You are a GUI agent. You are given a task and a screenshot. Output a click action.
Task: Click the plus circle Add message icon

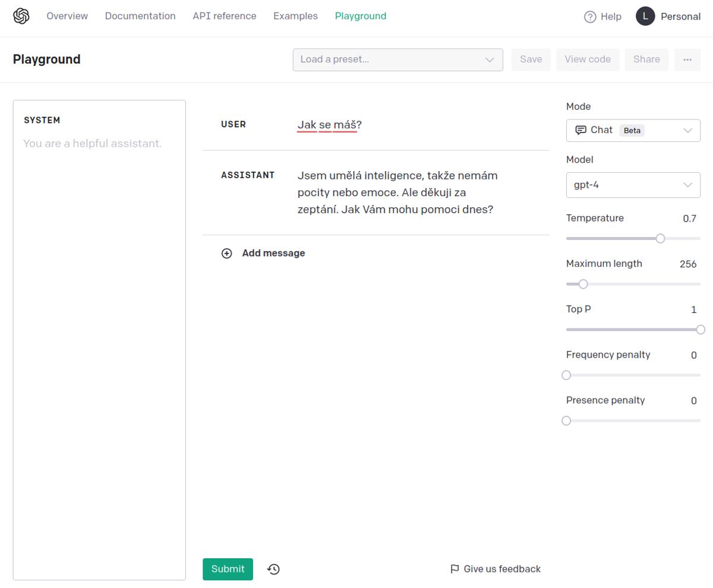[226, 254]
